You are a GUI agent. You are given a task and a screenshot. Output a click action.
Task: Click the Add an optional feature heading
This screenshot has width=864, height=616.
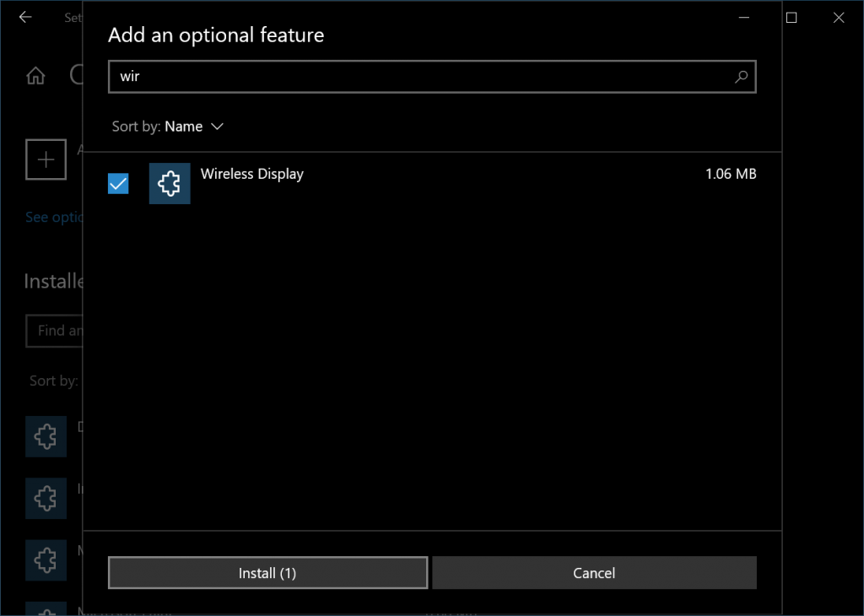coord(216,35)
